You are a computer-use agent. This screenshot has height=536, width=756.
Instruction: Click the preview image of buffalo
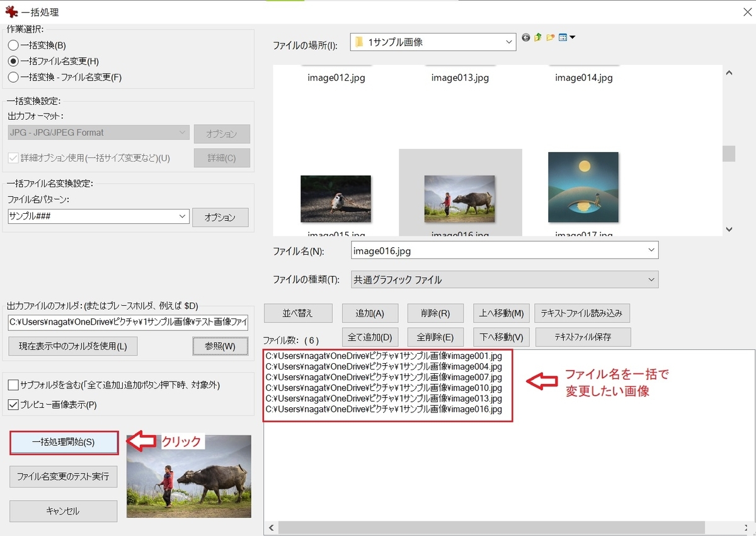(x=189, y=476)
